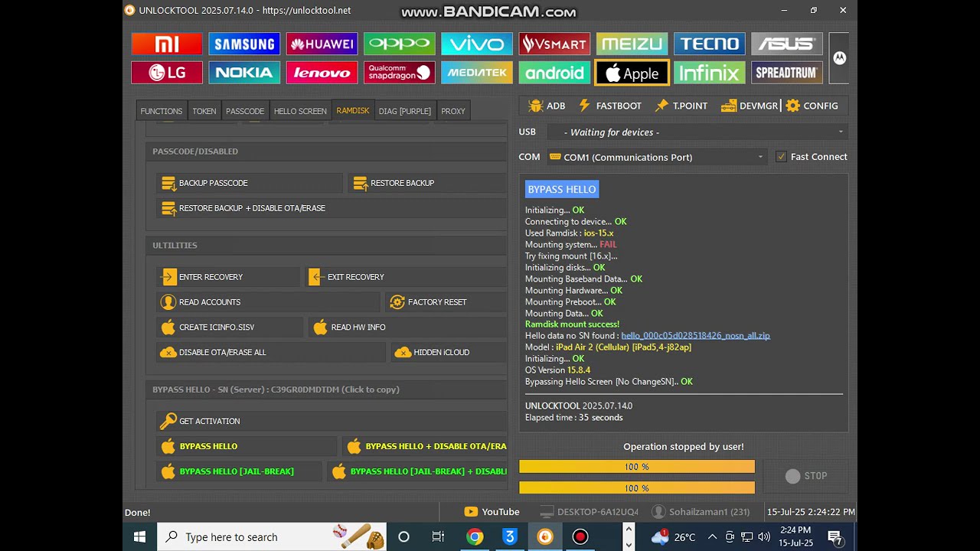Select the Spreadtrum brand tile
The height and width of the screenshot is (551, 980).
click(x=786, y=73)
